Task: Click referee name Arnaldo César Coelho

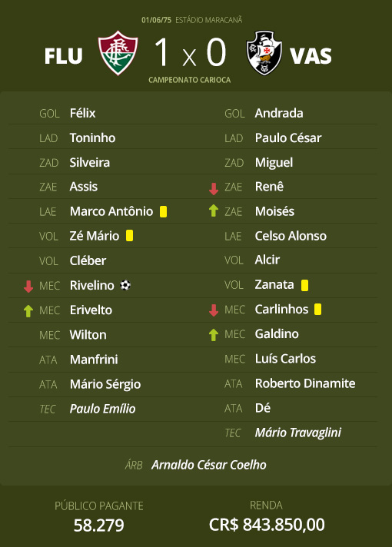Action: pyautogui.click(x=209, y=465)
